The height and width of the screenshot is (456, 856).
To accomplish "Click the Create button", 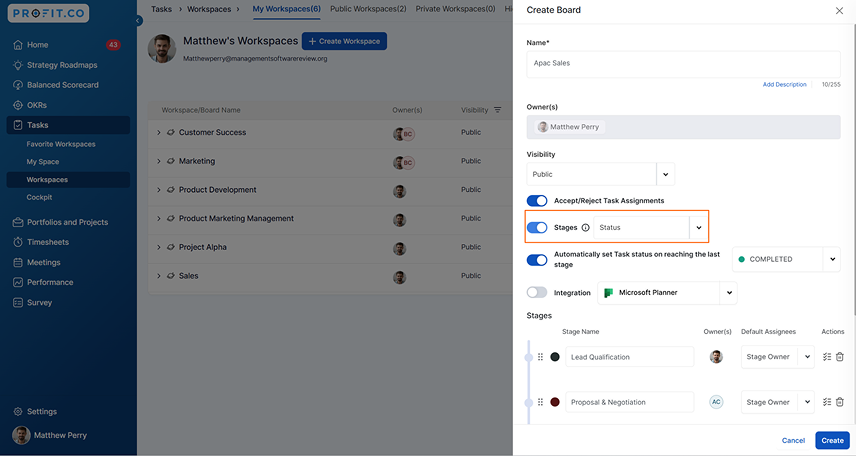I will pyautogui.click(x=832, y=440).
